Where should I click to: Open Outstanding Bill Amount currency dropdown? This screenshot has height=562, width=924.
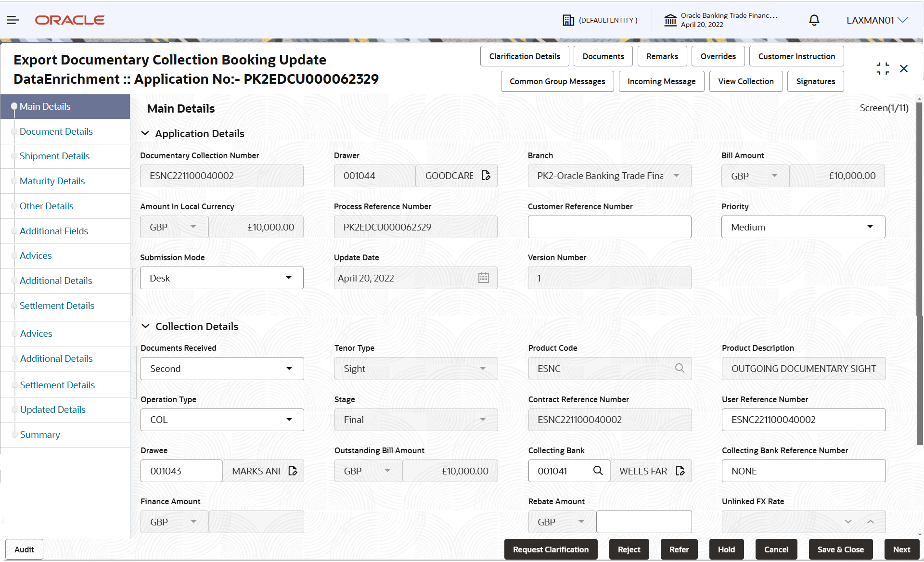368,471
